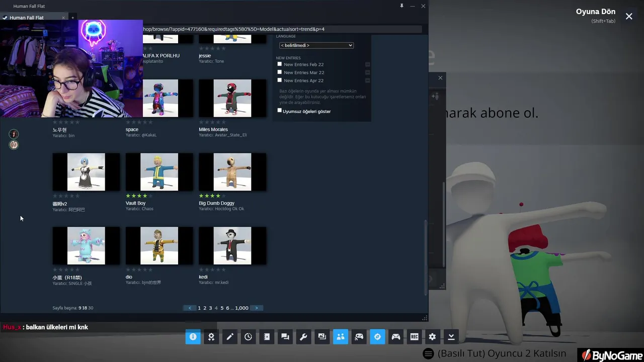This screenshot has width=644, height=362.
Task: Show 30 items per page
Action: 91,308
